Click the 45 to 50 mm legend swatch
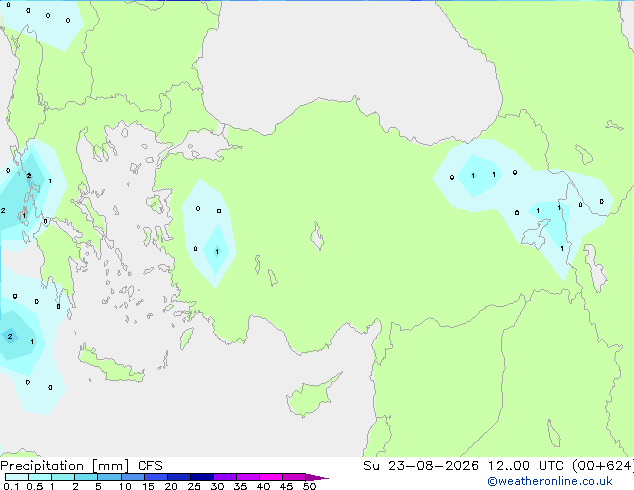The image size is (634, 490). pos(294,477)
